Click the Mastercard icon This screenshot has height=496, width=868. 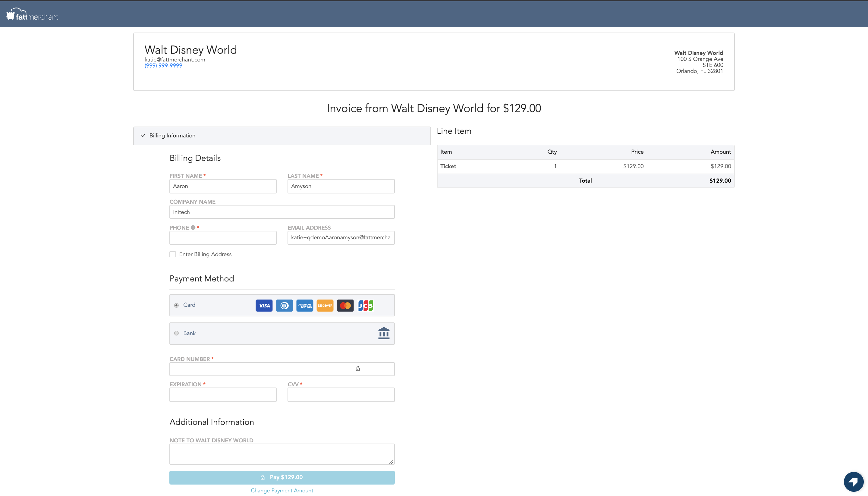tap(345, 306)
